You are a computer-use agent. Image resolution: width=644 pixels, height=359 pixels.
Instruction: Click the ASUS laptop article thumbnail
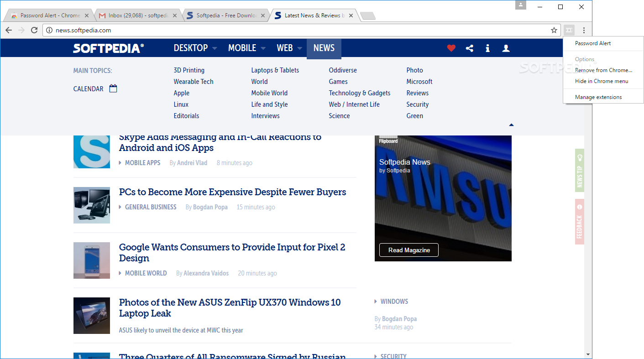click(92, 316)
